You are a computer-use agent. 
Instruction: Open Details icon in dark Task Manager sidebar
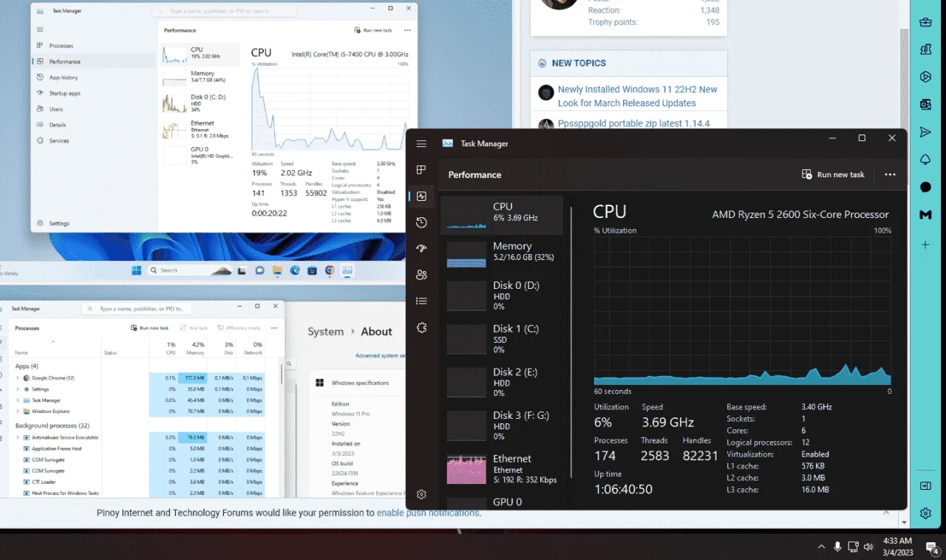tap(421, 301)
